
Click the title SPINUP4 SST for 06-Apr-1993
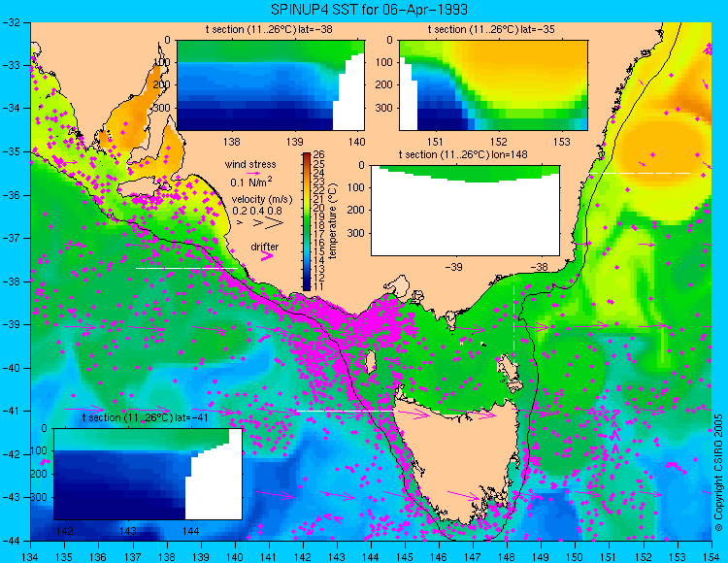(369, 9)
